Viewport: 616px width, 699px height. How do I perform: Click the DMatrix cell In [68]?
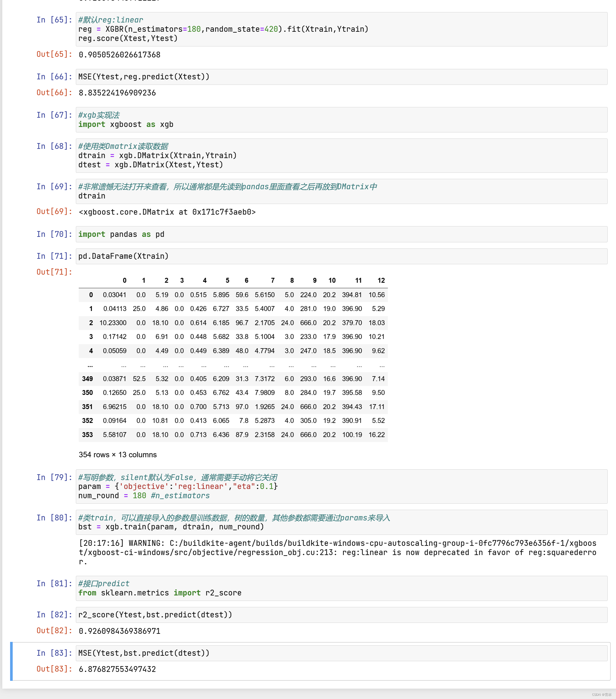pos(341,155)
